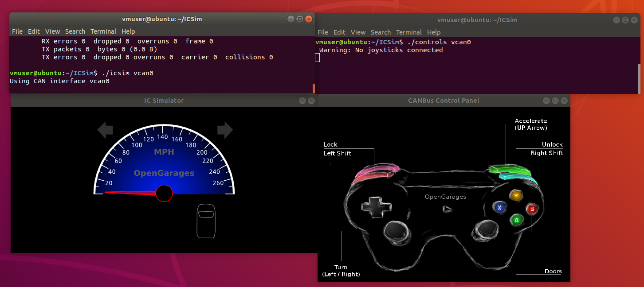
Task: Open Help menu in right controls terminal
Action: click(434, 32)
